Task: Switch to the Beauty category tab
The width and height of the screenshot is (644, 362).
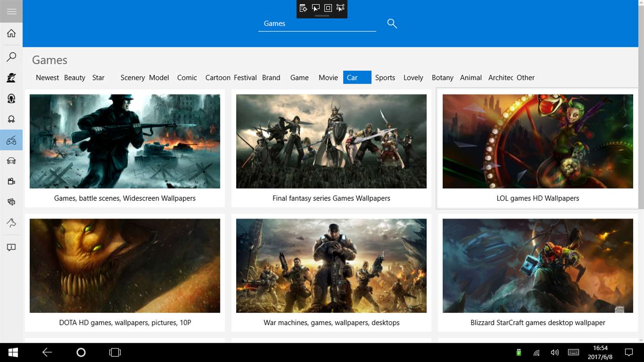Action: coord(75,78)
